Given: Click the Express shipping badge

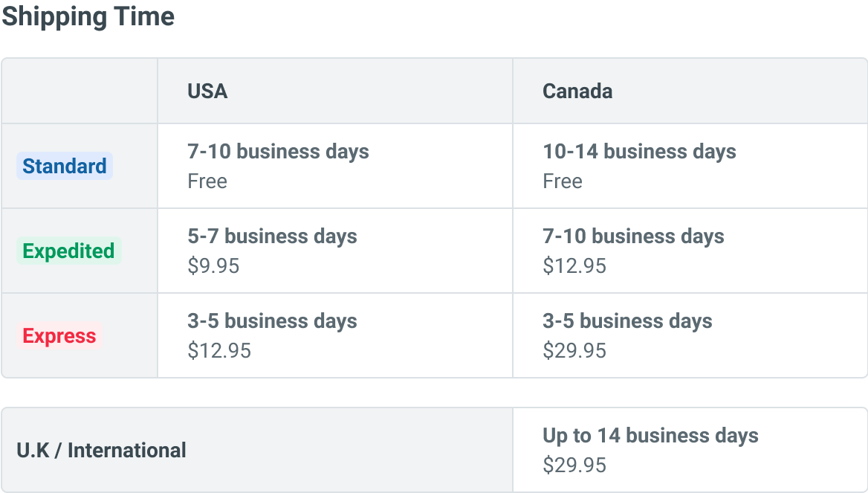Looking at the screenshot, I should (x=59, y=336).
